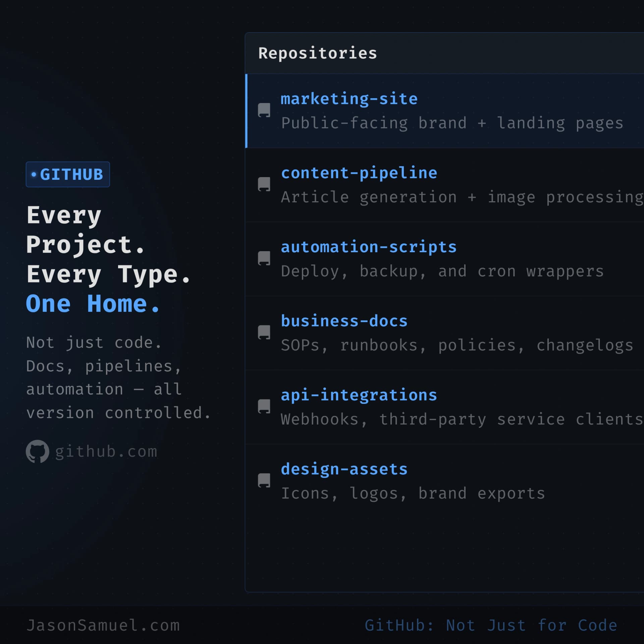Viewport: 644px width, 644px height.
Task: Click 'Webhooks, third-party service clients' description
Action: [462, 420]
